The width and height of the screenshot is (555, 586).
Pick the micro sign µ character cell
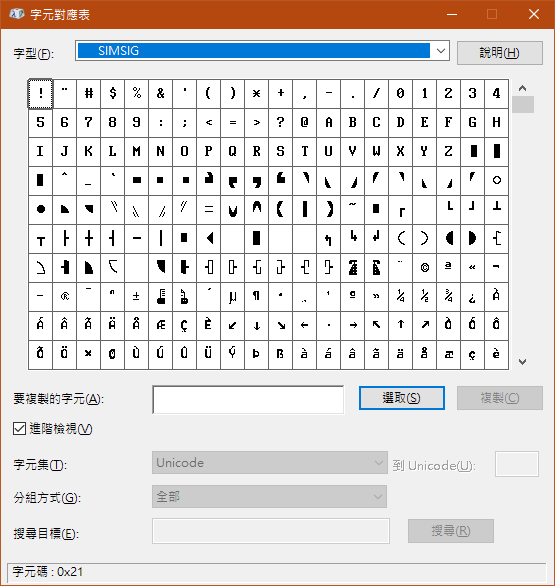232,297
